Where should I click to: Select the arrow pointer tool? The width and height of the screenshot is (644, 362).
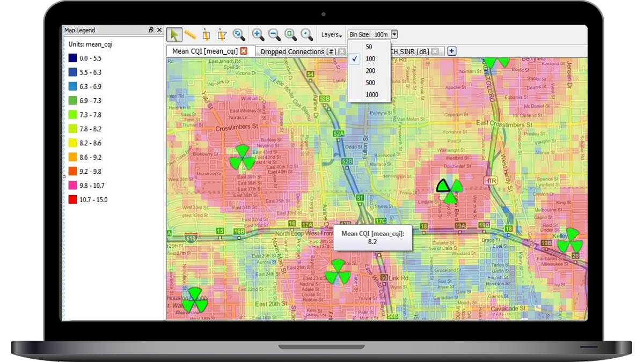tap(174, 35)
